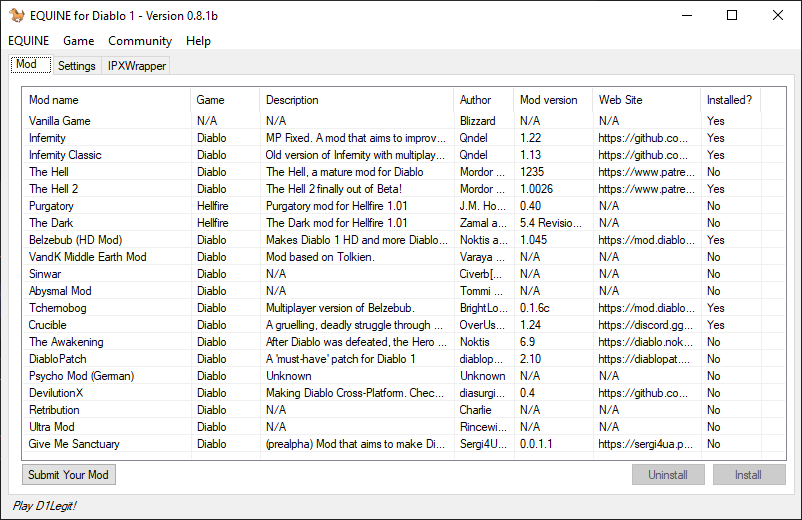Click the 'Play D1Legit!' status bar text
The width and height of the screenshot is (802, 520).
(44, 506)
